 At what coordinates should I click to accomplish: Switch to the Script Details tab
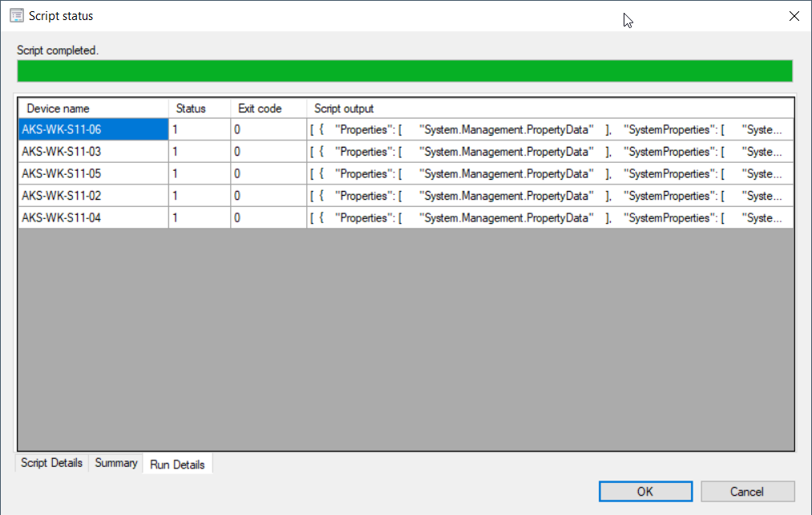coord(51,464)
